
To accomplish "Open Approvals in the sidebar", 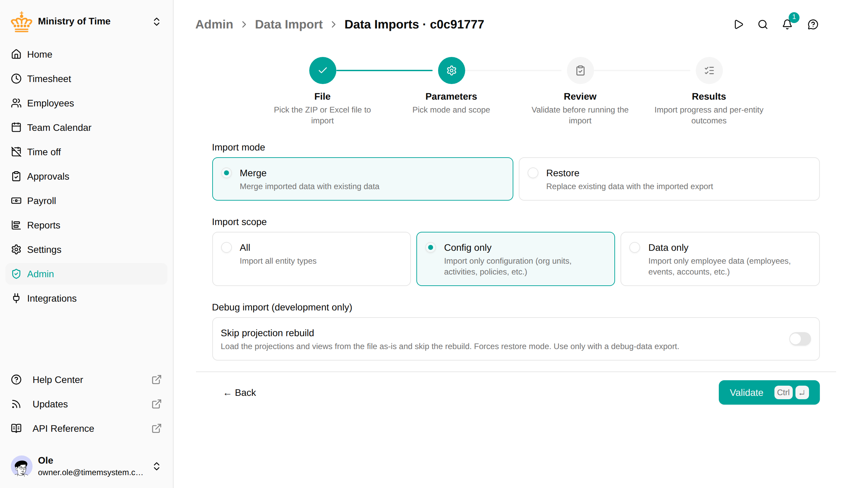I will click(x=86, y=176).
